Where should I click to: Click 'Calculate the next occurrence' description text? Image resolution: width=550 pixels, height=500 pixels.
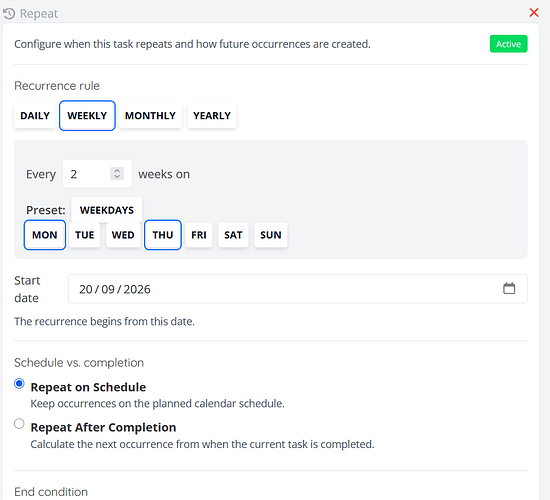pyautogui.click(x=202, y=444)
